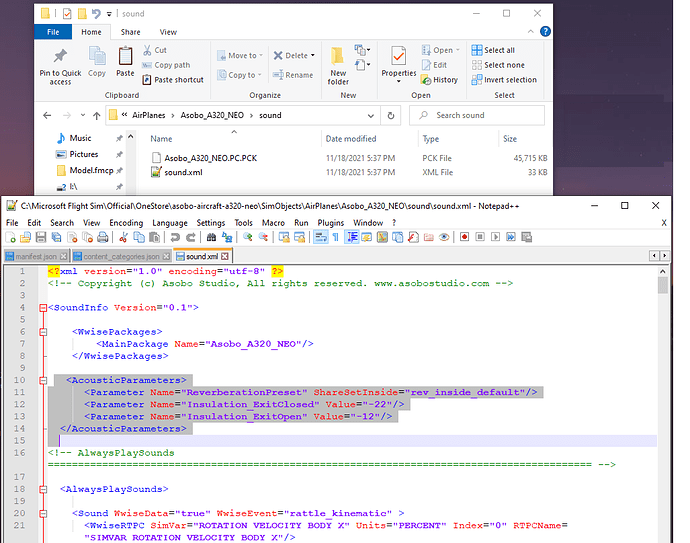This screenshot has height=543, width=690.
Task: Click the blue File tab in Explorer
Action: coord(53,32)
